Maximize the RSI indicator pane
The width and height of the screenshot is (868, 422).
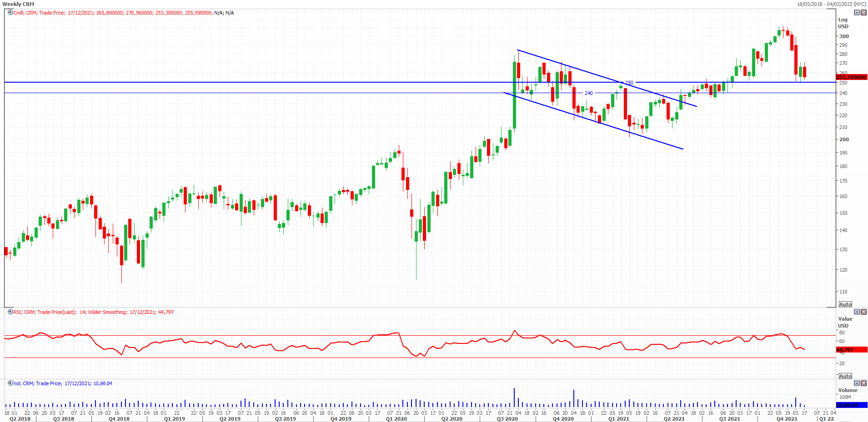click(857, 312)
